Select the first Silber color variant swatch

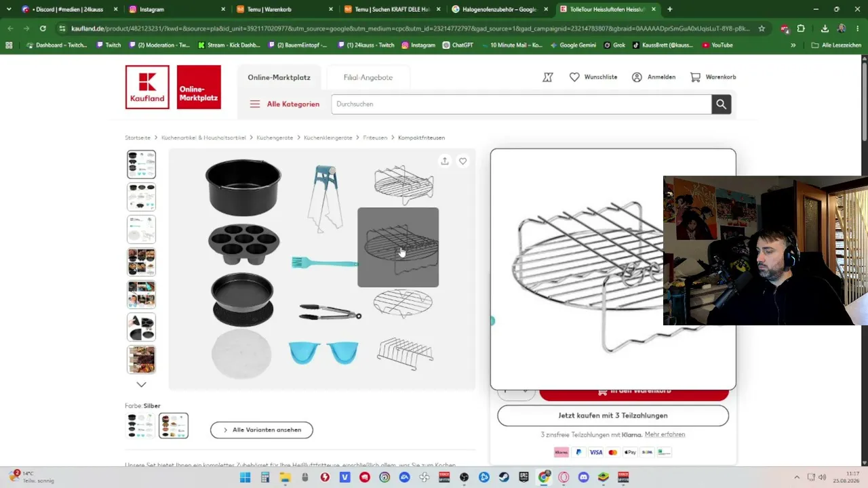(141, 426)
